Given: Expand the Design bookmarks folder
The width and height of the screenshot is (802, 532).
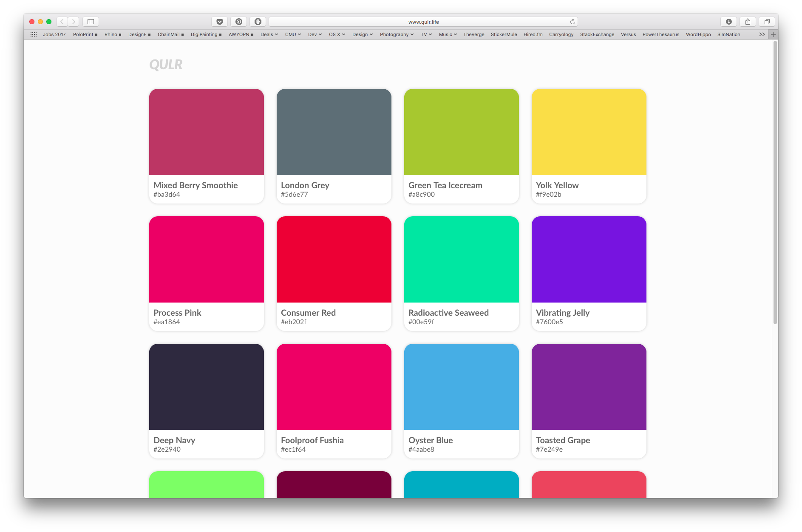Looking at the screenshot, I should tap(363, 34).
